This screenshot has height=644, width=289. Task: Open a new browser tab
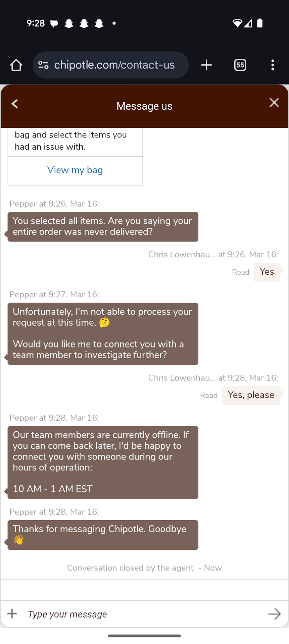(206, 65)
